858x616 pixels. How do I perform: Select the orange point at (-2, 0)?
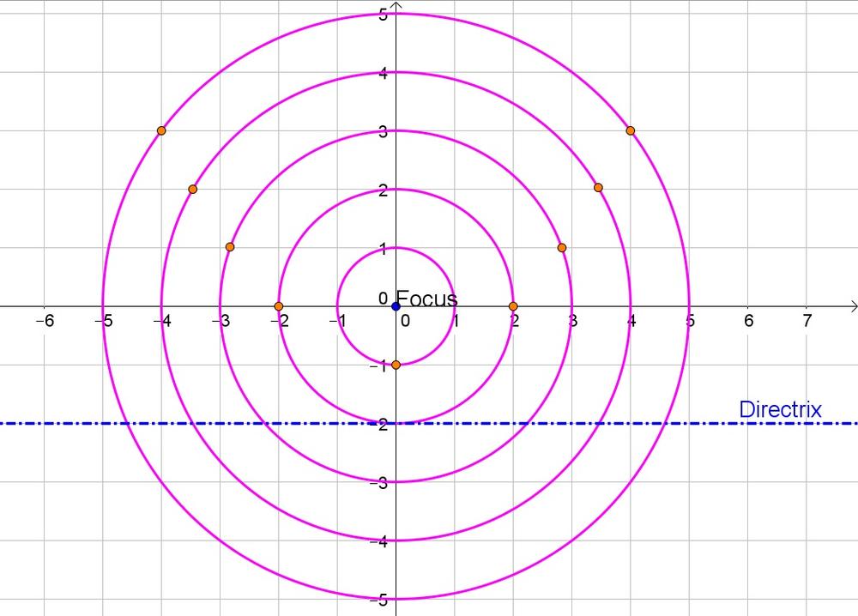click(278, 306)
